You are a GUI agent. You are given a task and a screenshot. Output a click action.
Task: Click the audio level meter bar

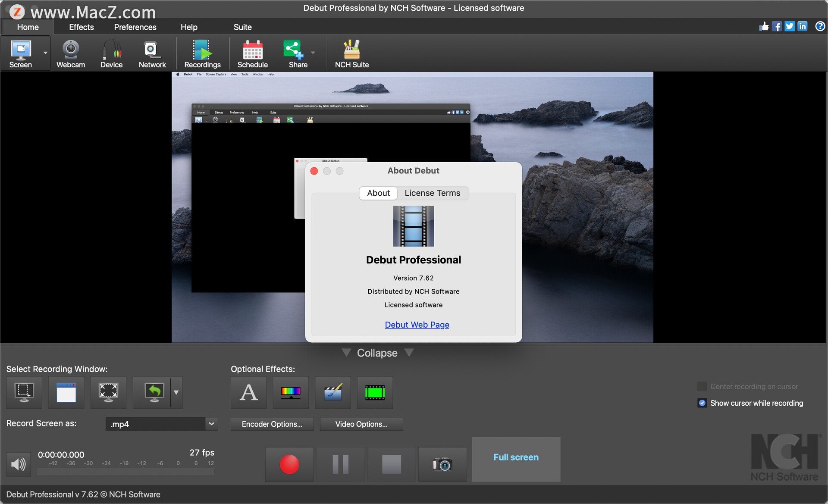tap(125, 471)
